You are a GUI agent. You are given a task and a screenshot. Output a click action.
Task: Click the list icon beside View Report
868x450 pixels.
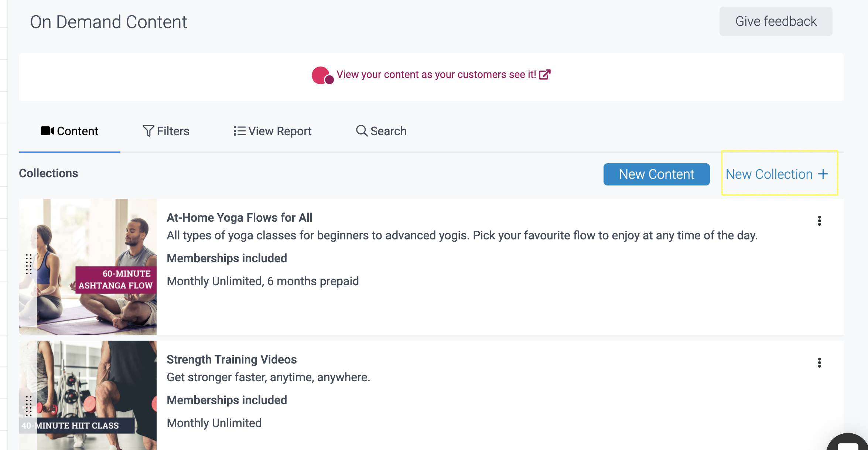(x=239, y=131)
